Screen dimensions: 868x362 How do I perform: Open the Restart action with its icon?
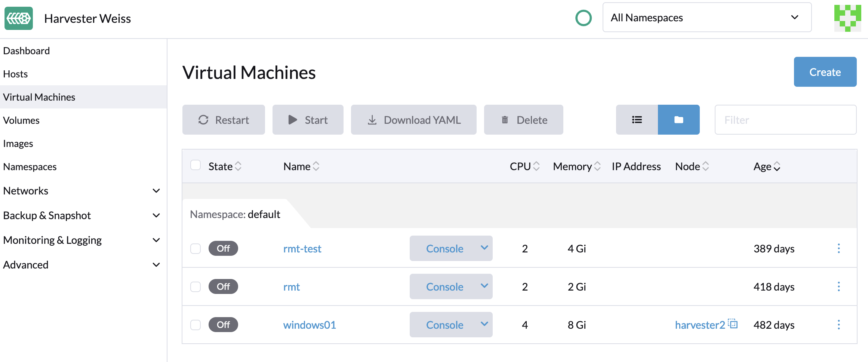(203, 120)
